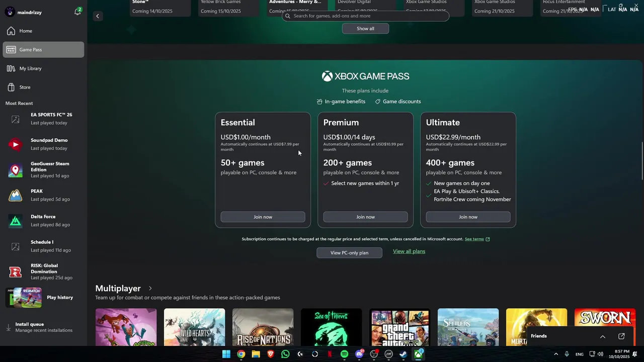Open the game card coming 14/10/2025
The width and height of the screenshot is (644, 362).
tap(160, 8)
